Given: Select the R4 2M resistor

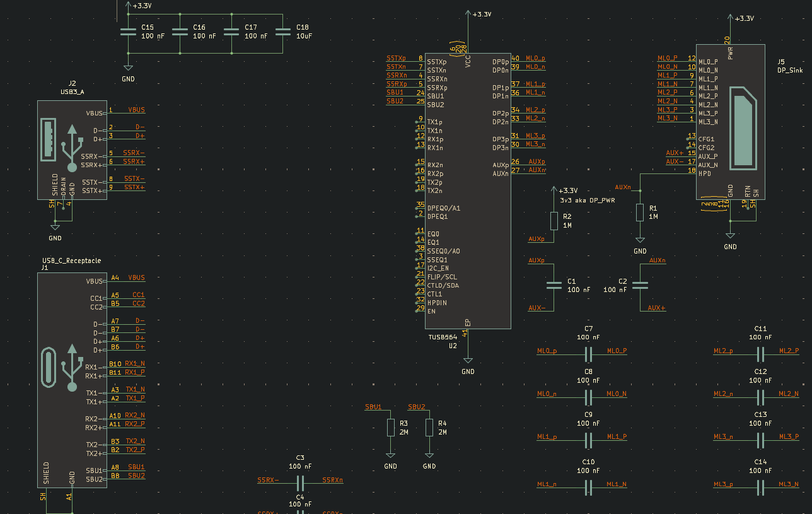Looking at the screenshot, I should point(429,428).
